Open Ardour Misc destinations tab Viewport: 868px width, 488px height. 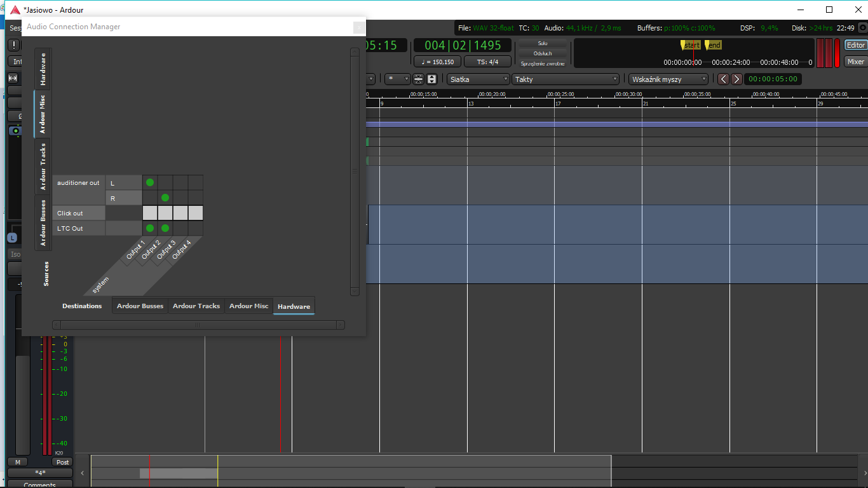click(249, 306)
